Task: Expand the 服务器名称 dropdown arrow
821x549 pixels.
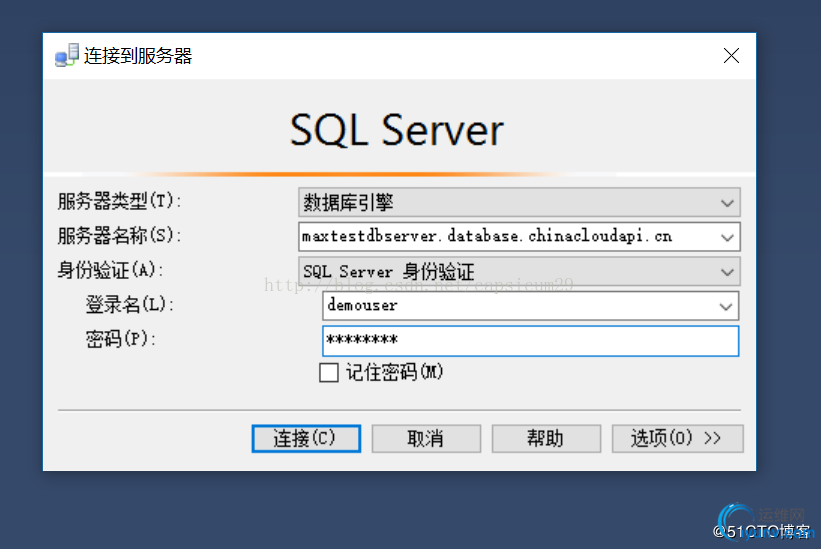Action: [727, 237]
